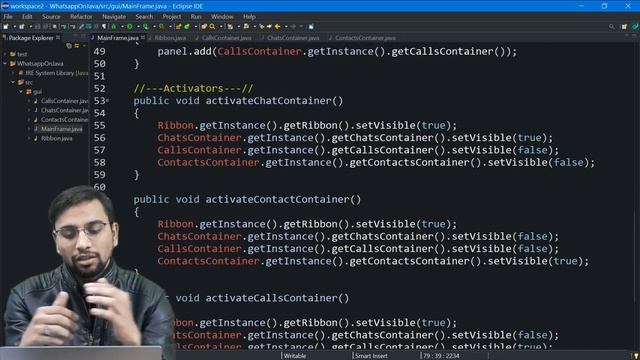Image resolution: width=640 pixels, height=360 pixels.
Task: Open the Coverage dropdown arrow
Action: (154, 27)
